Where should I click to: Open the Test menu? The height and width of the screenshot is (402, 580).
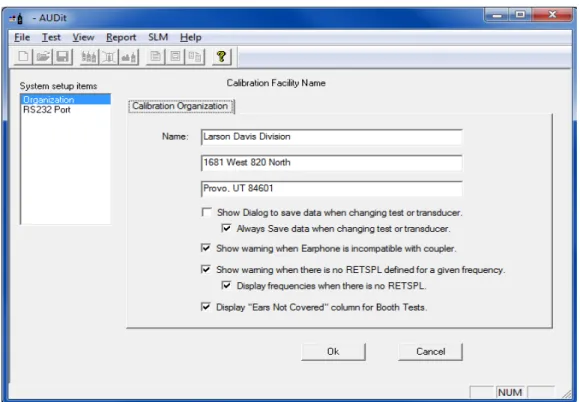point(51,37)
